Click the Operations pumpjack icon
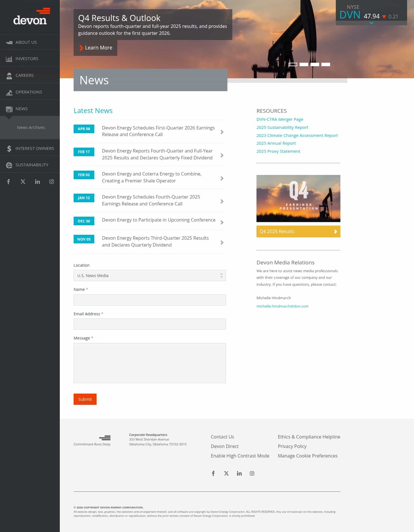The height and width of the screenshot is (532, 414). pyautogui.click(x=9, y=92)
